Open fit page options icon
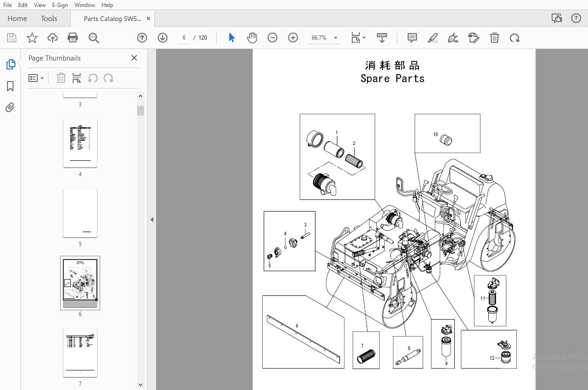Viewport: 588px width, 390px height. [x=356, y=38]
